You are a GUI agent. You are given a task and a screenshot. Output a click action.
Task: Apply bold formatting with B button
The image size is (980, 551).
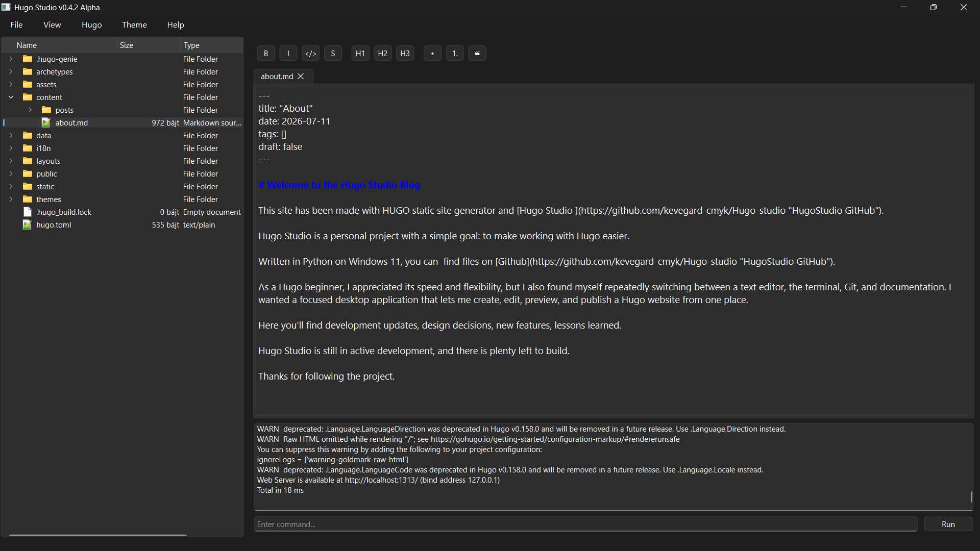tap(266, 53)
